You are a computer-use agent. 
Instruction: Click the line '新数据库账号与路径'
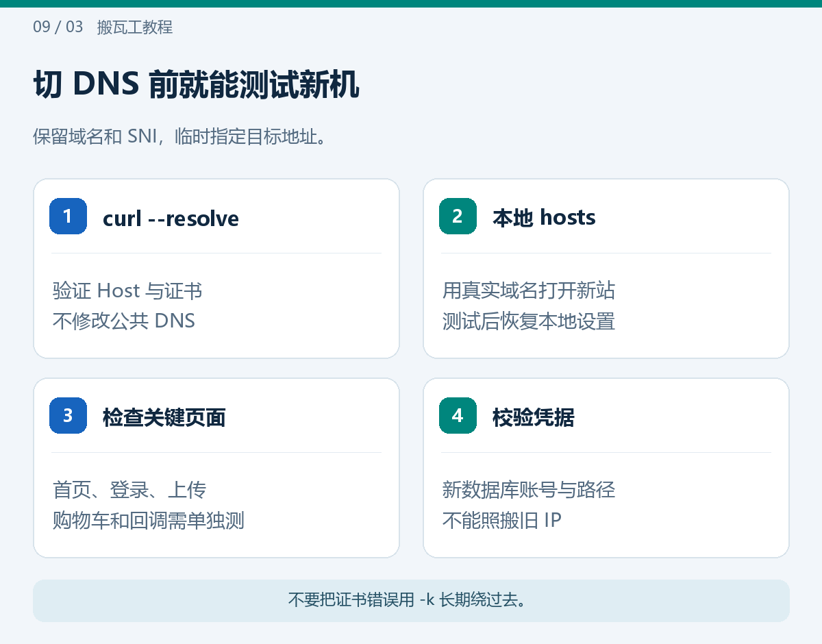(529, 490)
